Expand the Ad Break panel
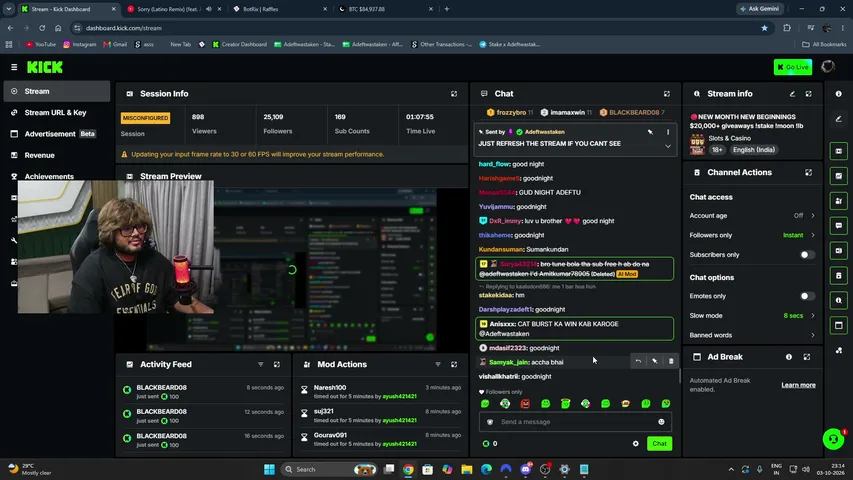 tap(807, 357)
